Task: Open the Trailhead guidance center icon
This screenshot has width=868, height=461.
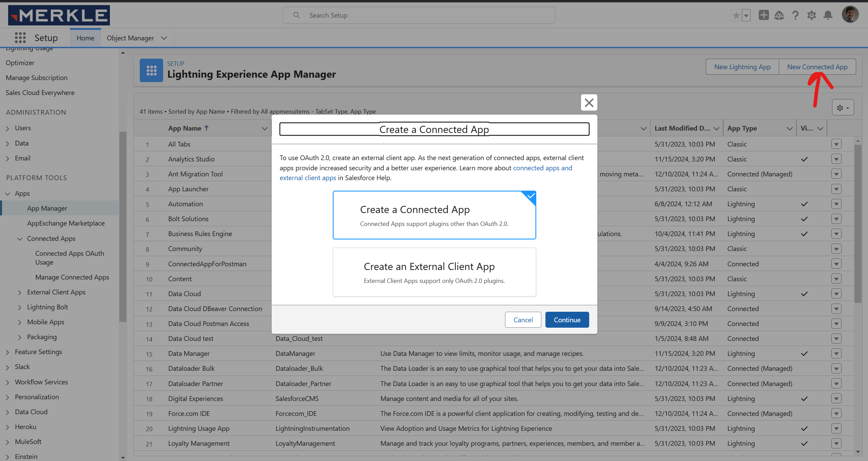Action: click(779, 15)
